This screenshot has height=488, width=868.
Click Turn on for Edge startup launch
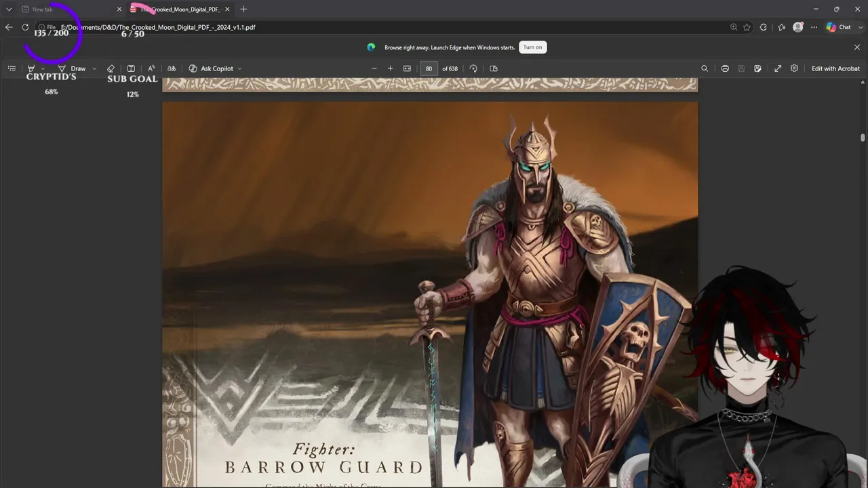(533, 47)
